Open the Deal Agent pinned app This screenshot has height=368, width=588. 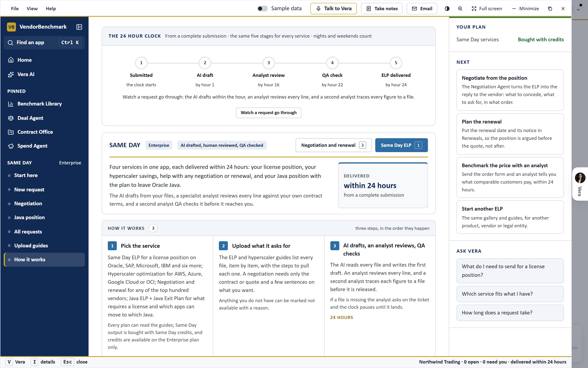[x=44, y=118]
